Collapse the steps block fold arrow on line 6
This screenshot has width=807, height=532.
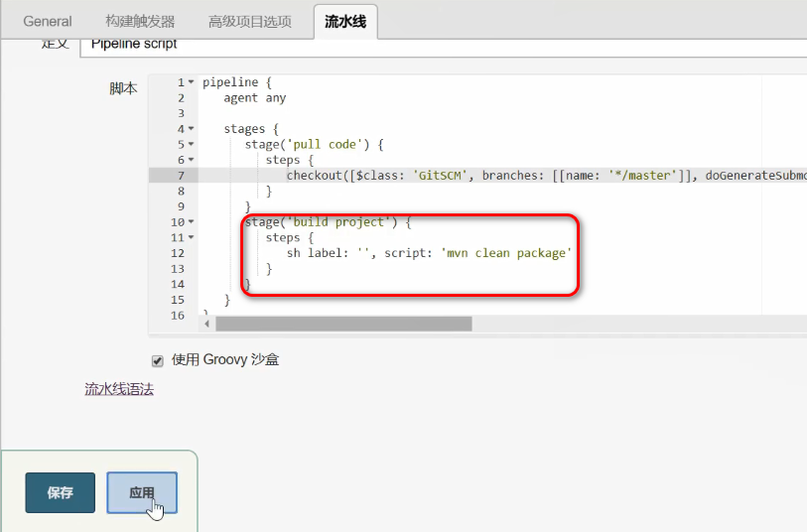click(x=191, y=160)
